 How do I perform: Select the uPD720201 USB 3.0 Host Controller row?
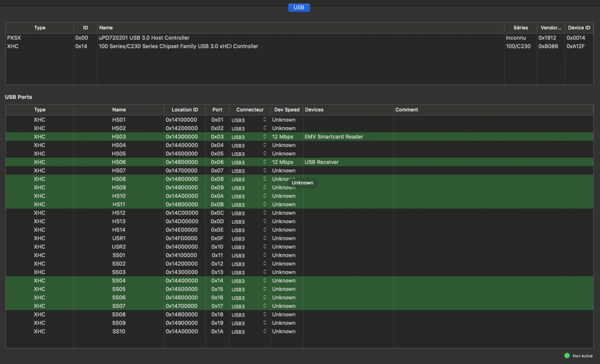[x=144, y=38]
